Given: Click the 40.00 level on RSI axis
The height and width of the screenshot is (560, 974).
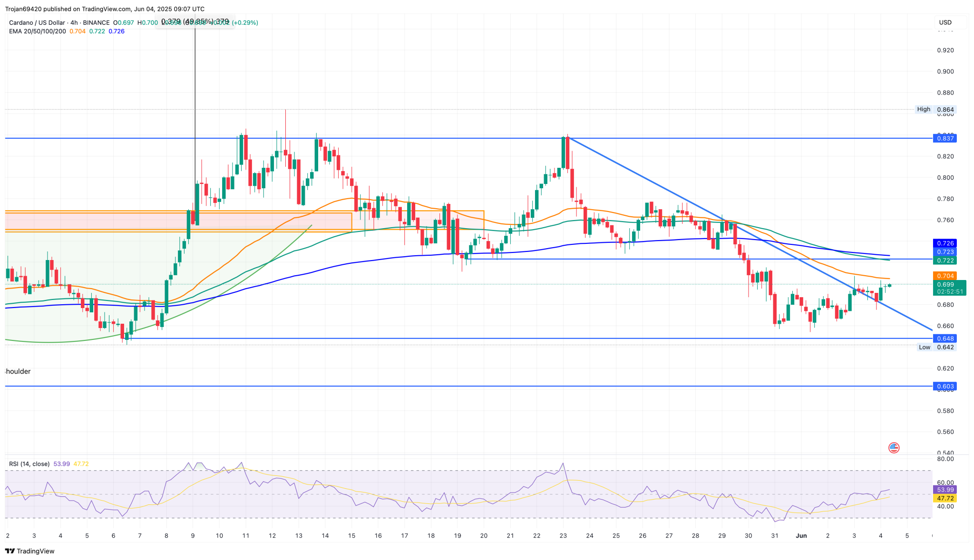Looking at the screenshot, I should pos(945,507).
